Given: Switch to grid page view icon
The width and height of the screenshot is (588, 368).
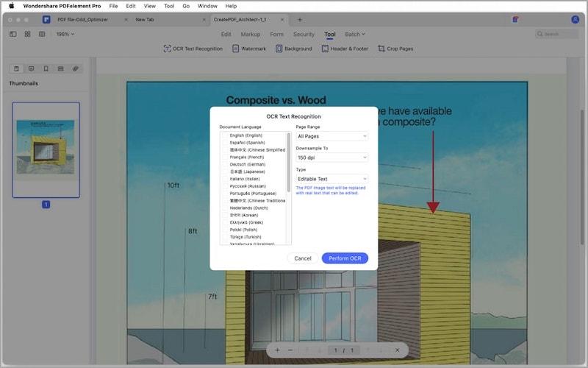Looking at the screenshot, I should click(27, 34).
